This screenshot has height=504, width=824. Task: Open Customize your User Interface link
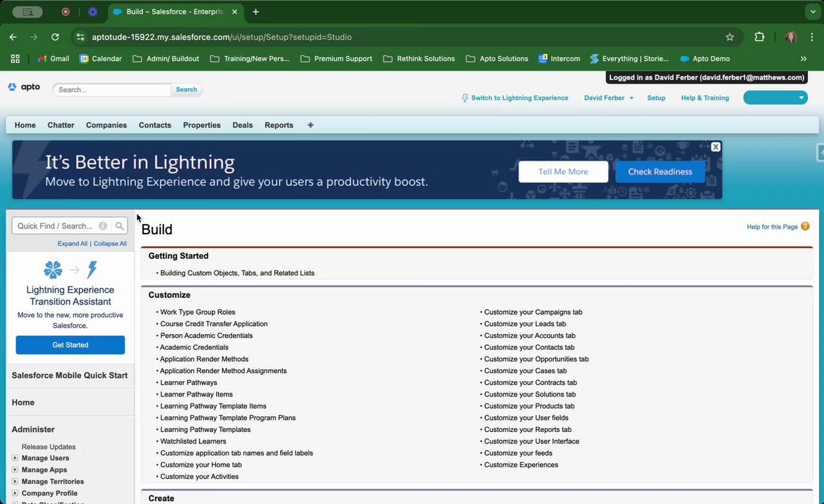[x=532, y=441]
